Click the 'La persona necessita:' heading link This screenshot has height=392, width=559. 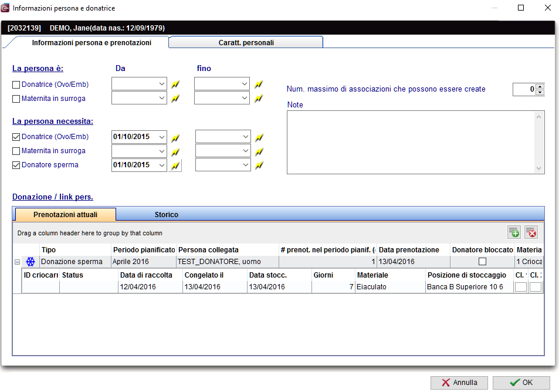[x=53, y=121]
